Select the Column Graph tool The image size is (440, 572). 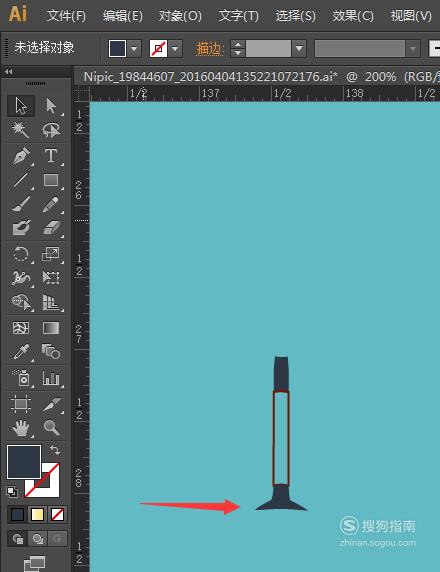pos(51,378)
